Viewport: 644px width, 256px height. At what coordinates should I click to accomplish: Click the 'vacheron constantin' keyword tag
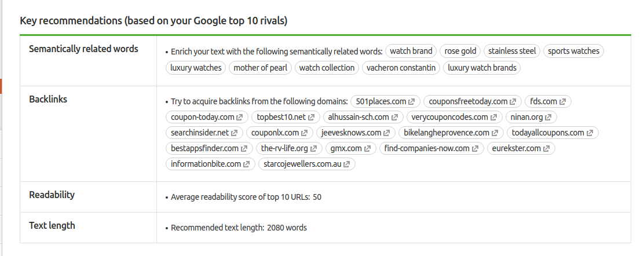click(x=401, y=68)
